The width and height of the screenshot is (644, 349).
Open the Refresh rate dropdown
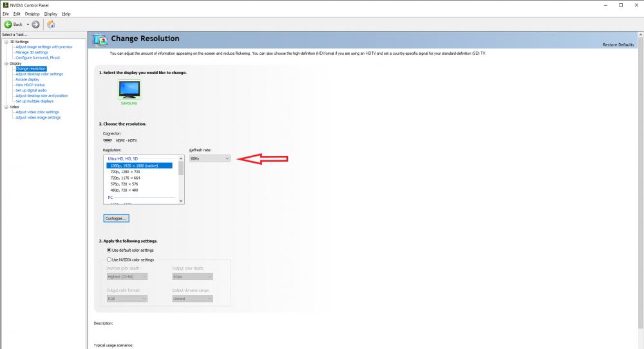pos(209,158)
